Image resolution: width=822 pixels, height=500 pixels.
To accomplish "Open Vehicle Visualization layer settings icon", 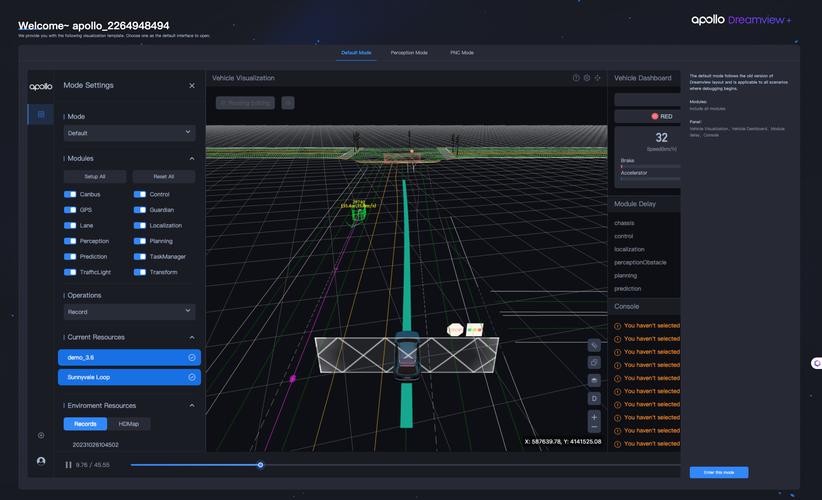I will (587, 78).
